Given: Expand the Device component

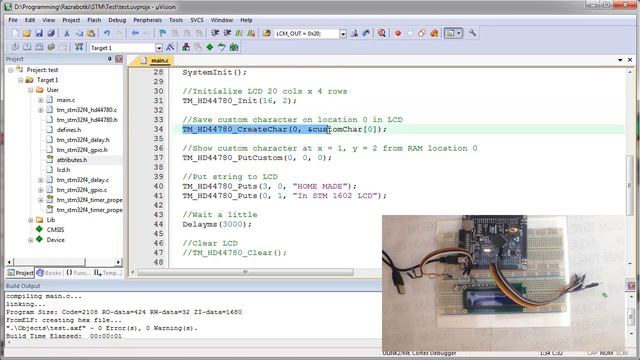Looking at the screenshot, I should coord(31,240).
